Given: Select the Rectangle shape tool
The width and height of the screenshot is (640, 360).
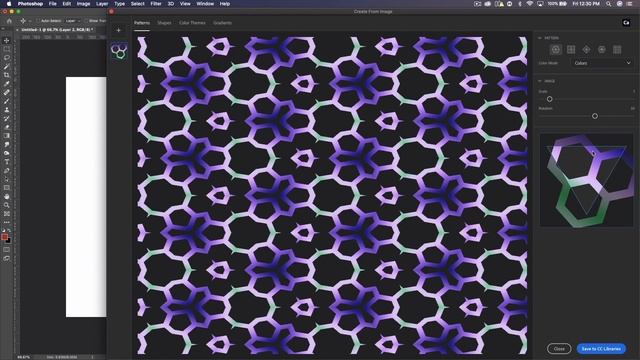Looking at the screenshot, I should (x=7, y=188).
